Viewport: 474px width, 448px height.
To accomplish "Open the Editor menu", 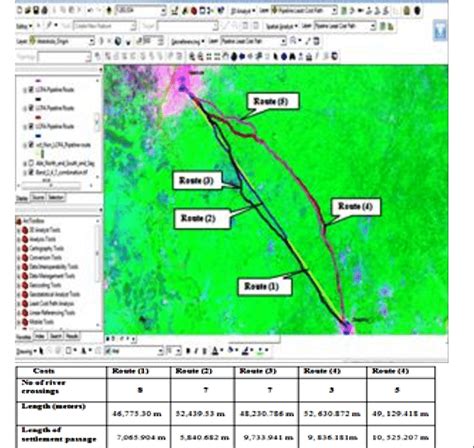I will 24,26.
